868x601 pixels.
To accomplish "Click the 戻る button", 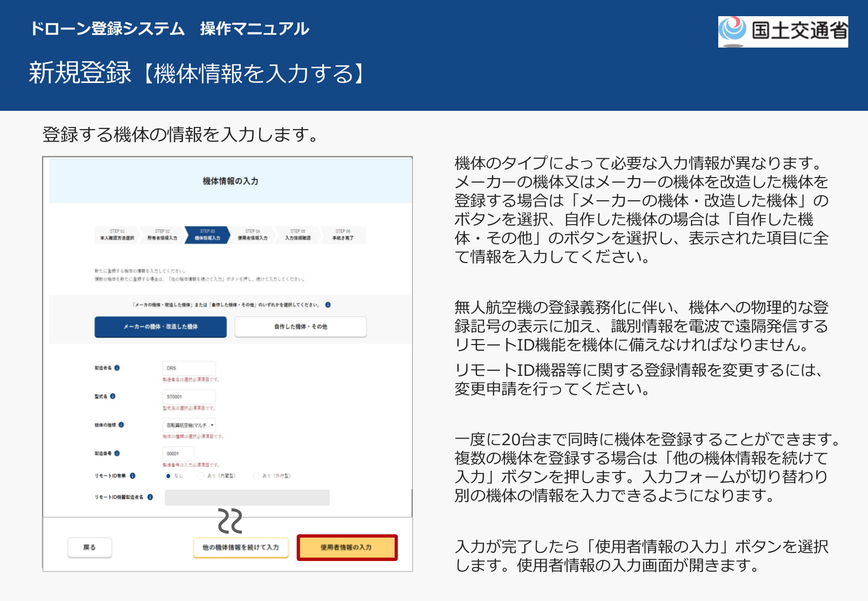I will coord(90,547).
